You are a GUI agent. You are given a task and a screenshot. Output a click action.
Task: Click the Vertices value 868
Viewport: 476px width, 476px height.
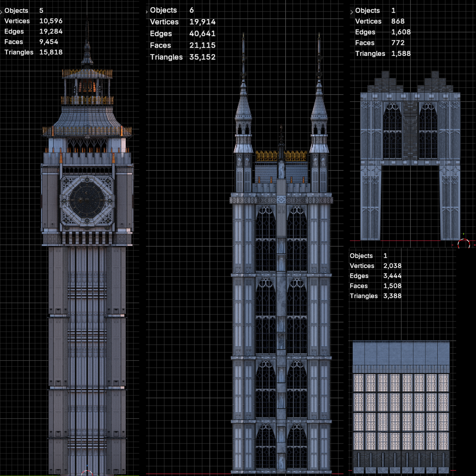tap(398, 21)
